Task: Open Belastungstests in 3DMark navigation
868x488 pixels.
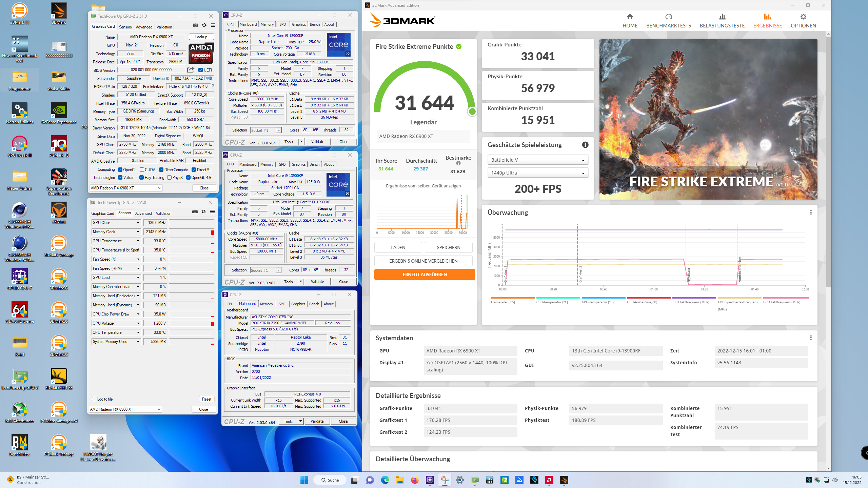Action: coord(722,21)
